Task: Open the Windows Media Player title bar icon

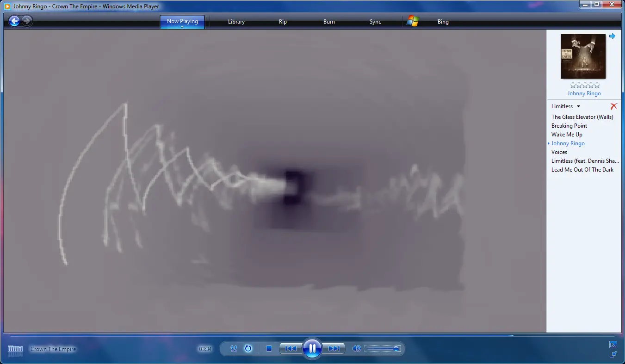Action: tap(7, 6)
